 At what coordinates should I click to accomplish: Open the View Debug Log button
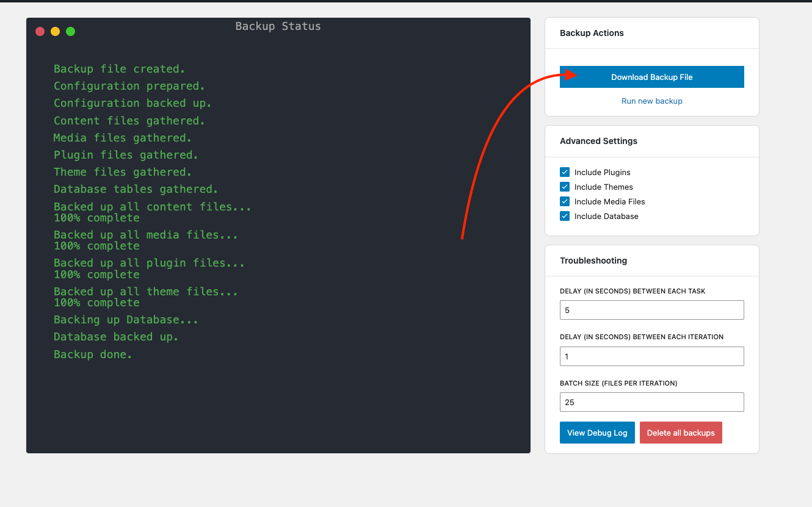click(597, 433)
